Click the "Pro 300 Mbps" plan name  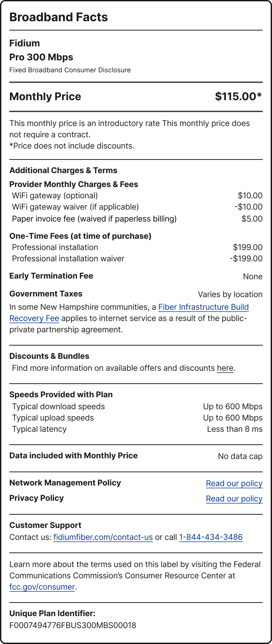[x=41, y=57]
